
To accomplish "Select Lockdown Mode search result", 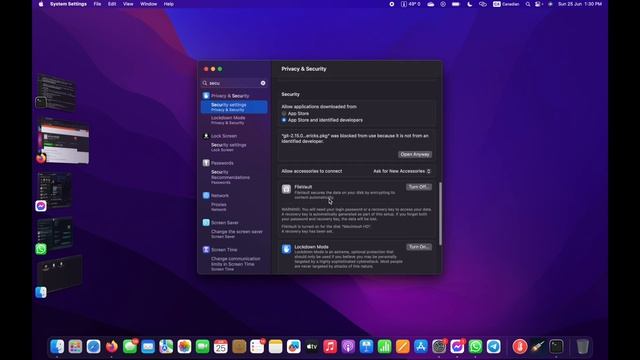I will click(234, 120).
